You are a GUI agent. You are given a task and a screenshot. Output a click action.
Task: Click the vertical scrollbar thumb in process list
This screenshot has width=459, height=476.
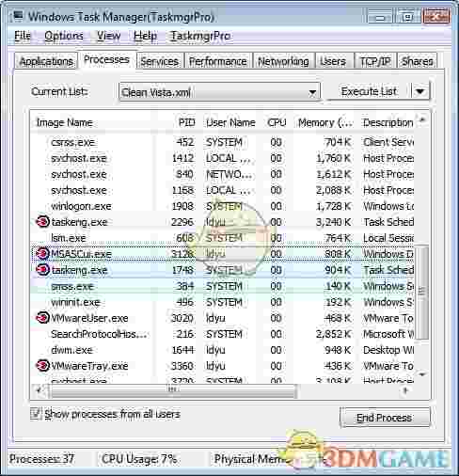coord(422,292)
